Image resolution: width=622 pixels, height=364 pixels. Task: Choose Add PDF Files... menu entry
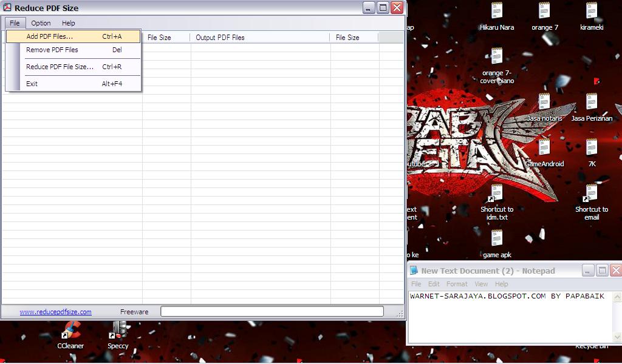[x=73, y=36]
